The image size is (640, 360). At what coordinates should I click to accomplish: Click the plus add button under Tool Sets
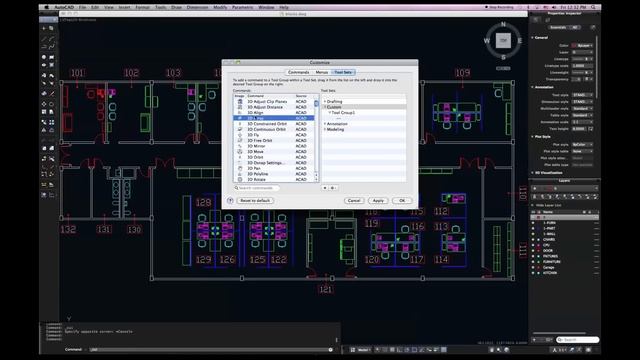click(x=325, y=188)
